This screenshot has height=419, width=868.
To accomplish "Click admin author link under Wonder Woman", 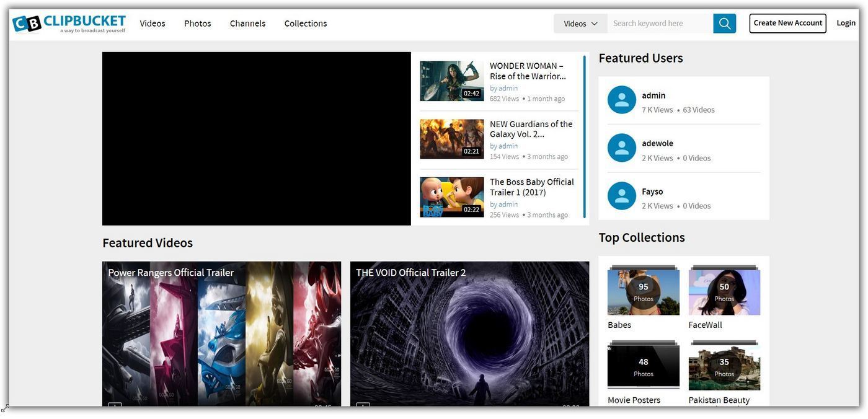I will (508, 88).
